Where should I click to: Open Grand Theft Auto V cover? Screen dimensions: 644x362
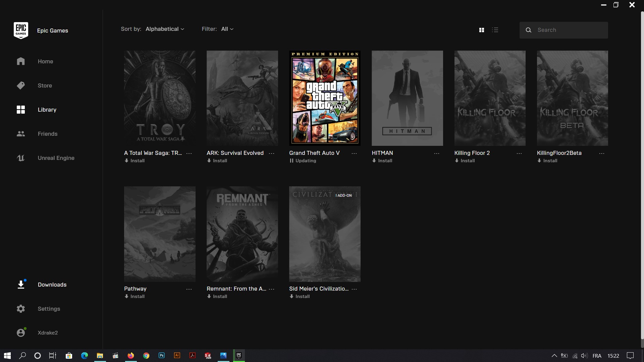[x=325, y=98]
